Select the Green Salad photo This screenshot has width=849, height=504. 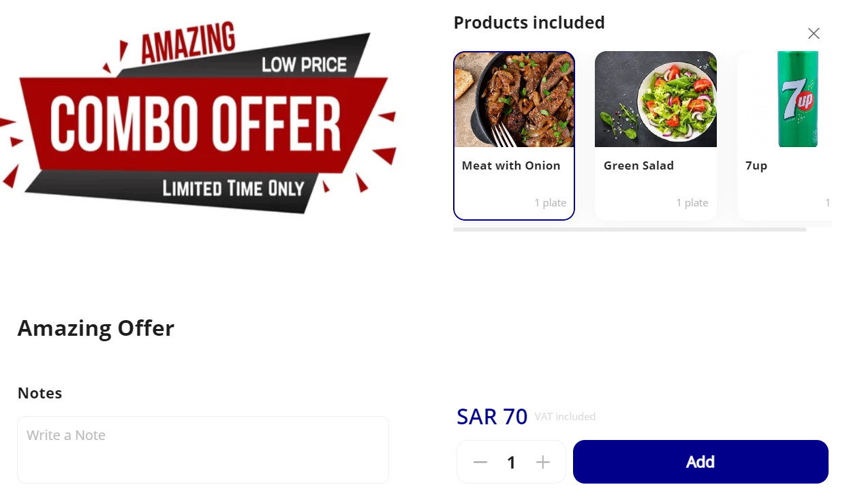click(655, 99)
